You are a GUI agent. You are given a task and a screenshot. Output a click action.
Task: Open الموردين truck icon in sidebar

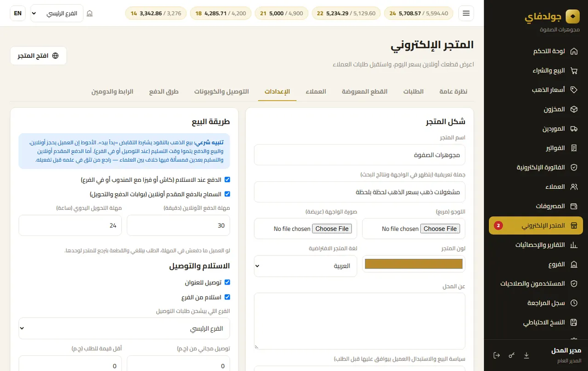[x=574, y=129]
